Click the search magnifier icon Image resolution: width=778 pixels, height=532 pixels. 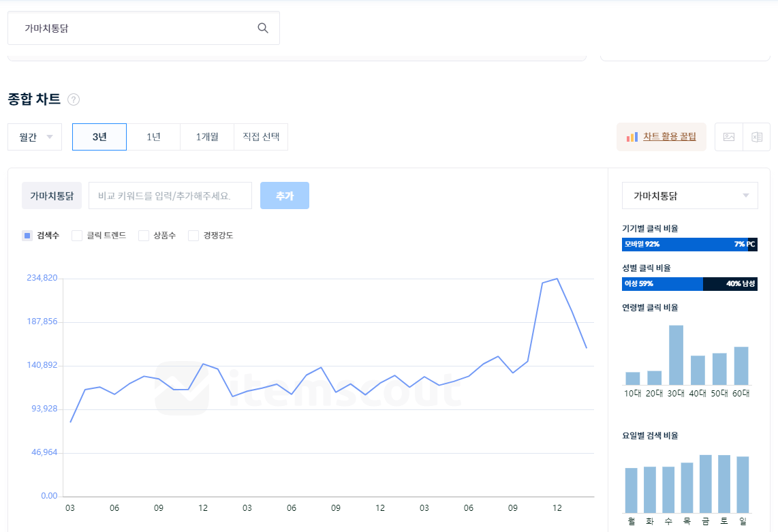coord(263,29)
